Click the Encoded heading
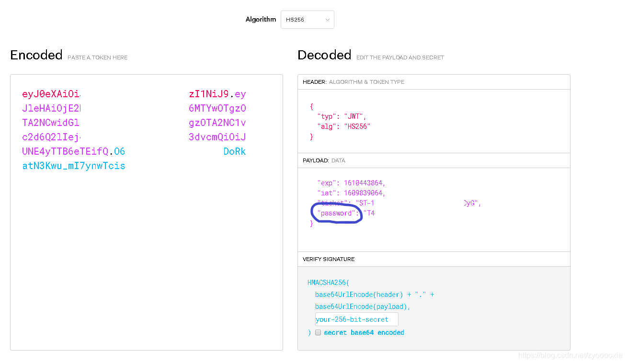This screenshot has width=627, height=364. pyautogui.click(x=36, y=55)
